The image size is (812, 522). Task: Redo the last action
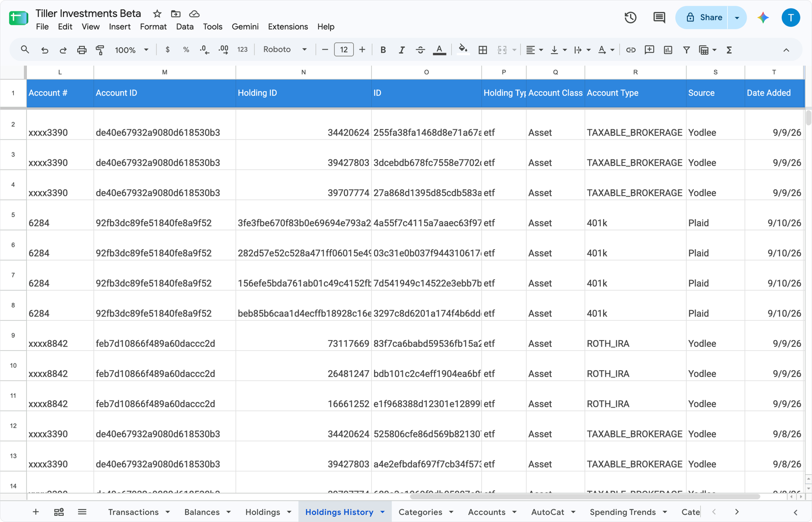[63, 50]
